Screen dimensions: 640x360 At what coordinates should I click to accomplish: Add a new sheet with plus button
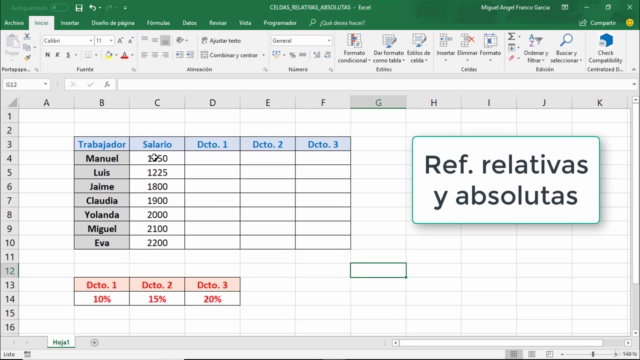coord(94,342)
